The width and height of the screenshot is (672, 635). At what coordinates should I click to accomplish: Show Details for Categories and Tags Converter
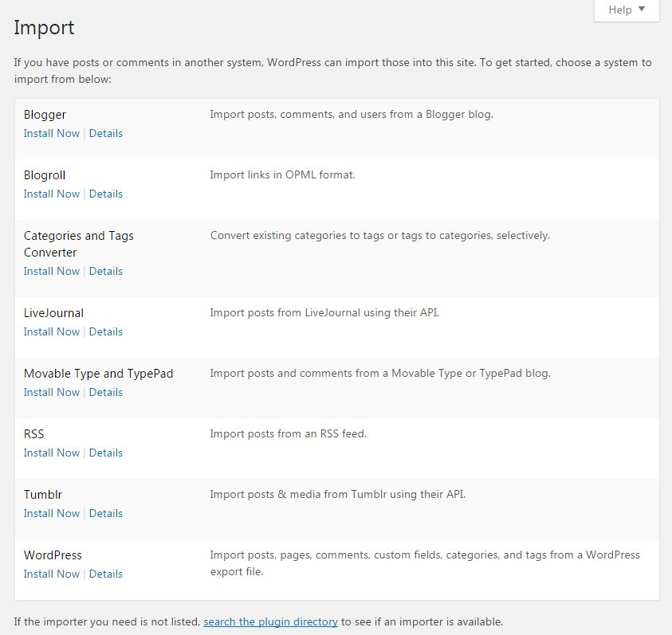[x=105, y=271]
